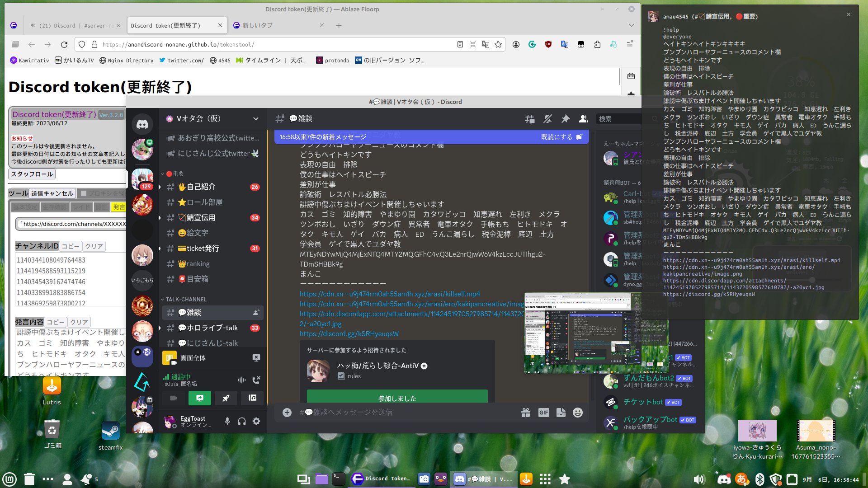Click the pinned messages icon
This screenshot has height=488, width=868.
pos(565,119)
